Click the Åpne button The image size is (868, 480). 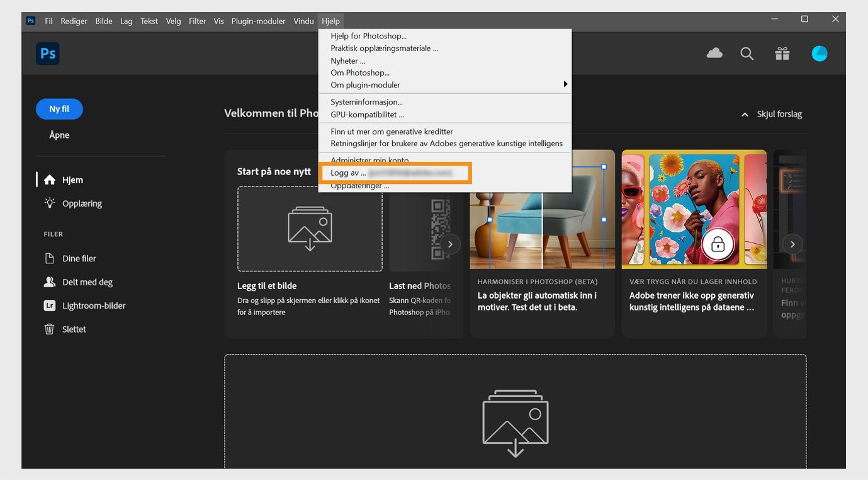tap(59, 135)
